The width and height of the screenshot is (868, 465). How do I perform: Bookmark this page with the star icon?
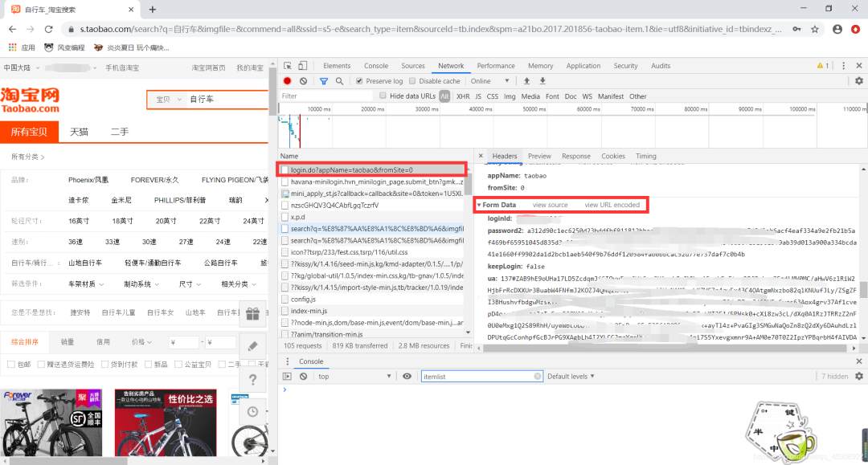tap(815, 29)
